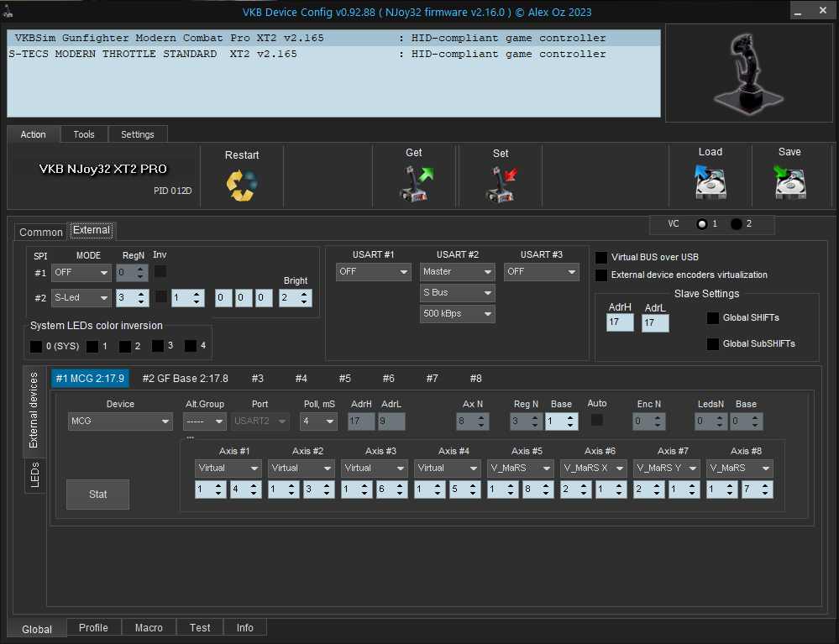This screenshot has height=644, width=839.
Task: Switch to the Tools tab
Action: (x=84, y=134)
